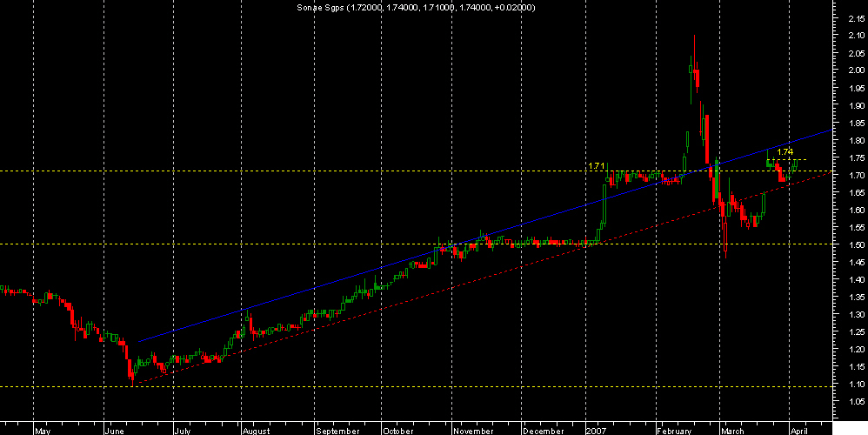Click the March candle with low near 1.46
The height and width of the screenshot is (435, 868).
(725, 230)
